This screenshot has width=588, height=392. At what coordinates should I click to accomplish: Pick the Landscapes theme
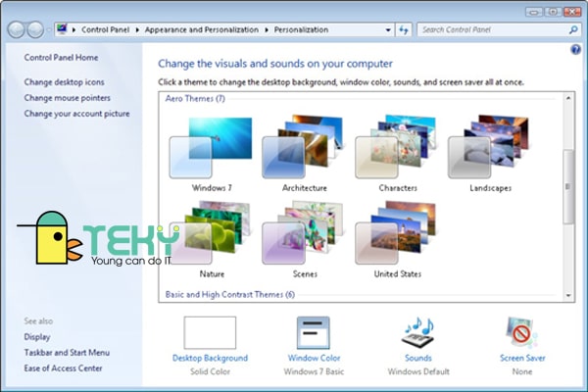coord(489,154)
